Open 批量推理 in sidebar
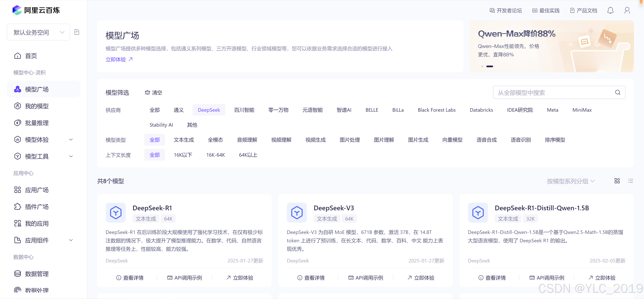Image resolution: width=644 pixels, height=299 pixels. pos(43,123)
